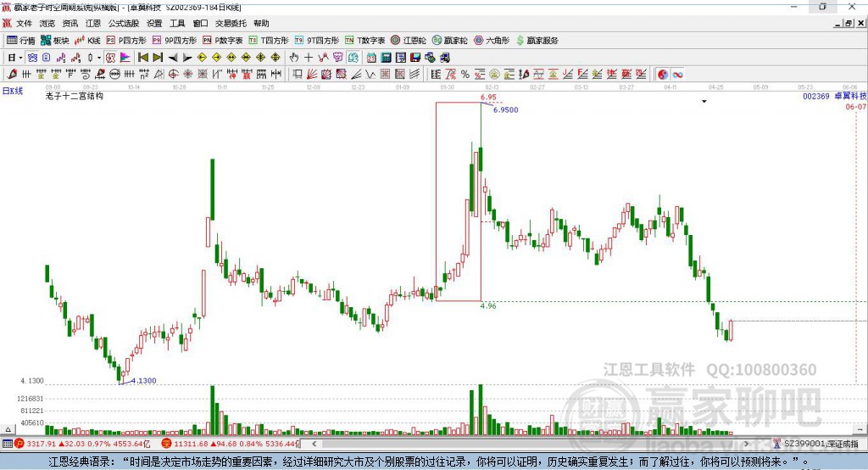Restore the inner document window
Image resolution: width=868 pixels, height=470 pixels.
848,23
